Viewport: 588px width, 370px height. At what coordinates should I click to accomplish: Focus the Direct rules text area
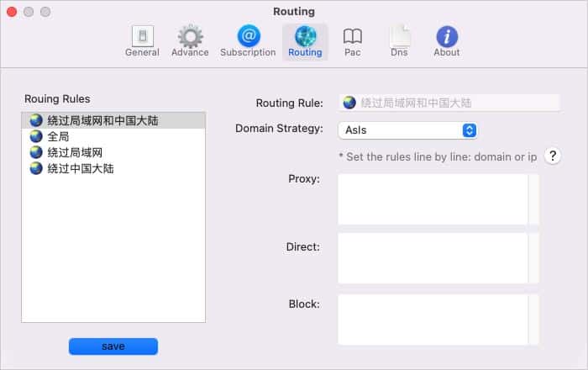(433, 258)
